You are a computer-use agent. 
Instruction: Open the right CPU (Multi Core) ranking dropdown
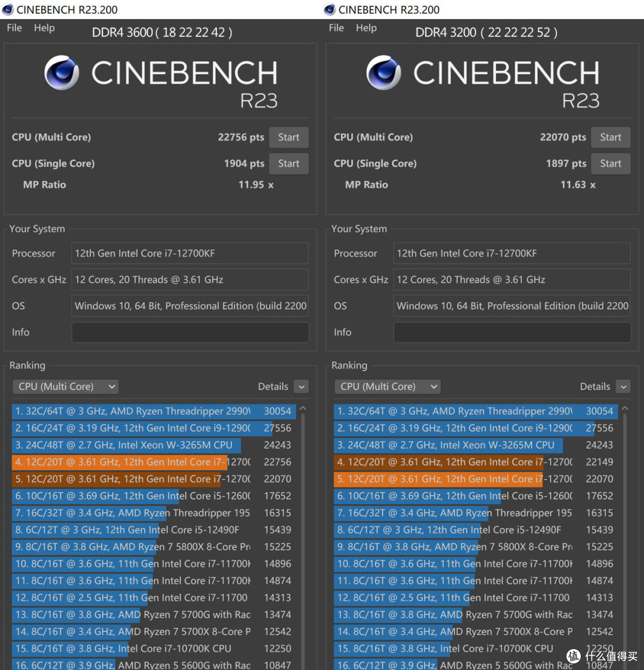coord(387,386)
